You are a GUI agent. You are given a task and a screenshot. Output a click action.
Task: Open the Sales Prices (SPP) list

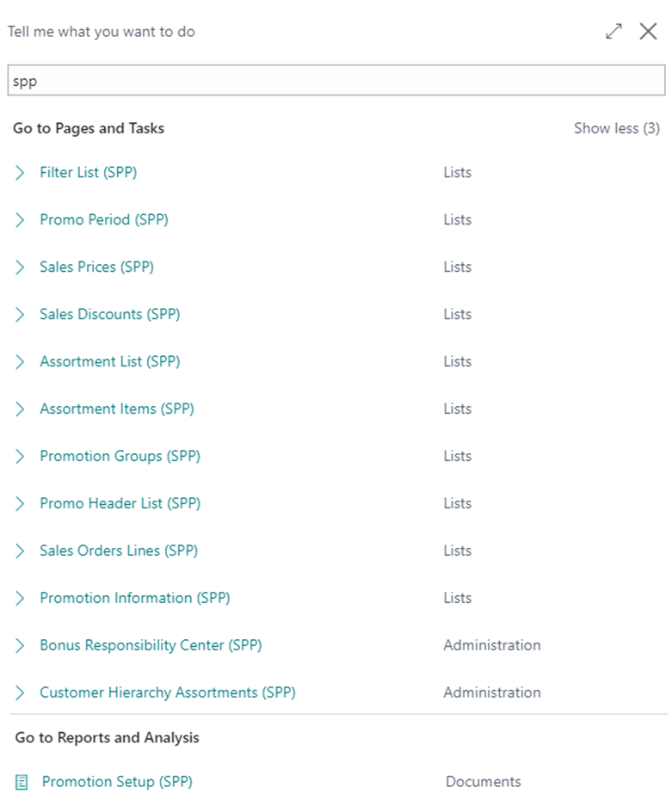coord(96,267)
